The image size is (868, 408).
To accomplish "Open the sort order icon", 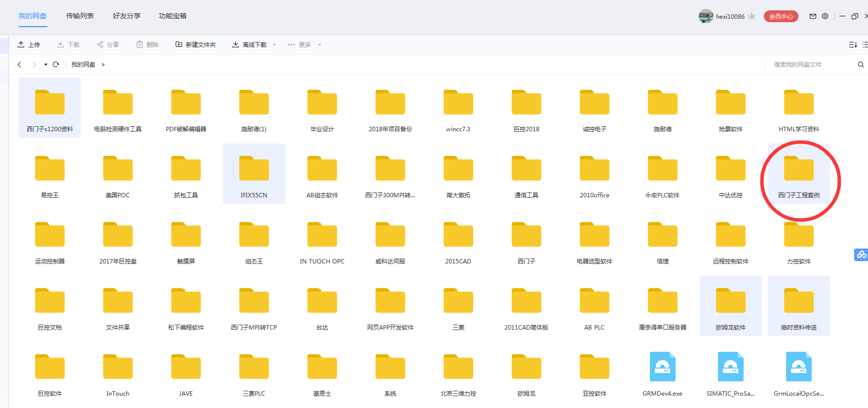I will (853, 44).
